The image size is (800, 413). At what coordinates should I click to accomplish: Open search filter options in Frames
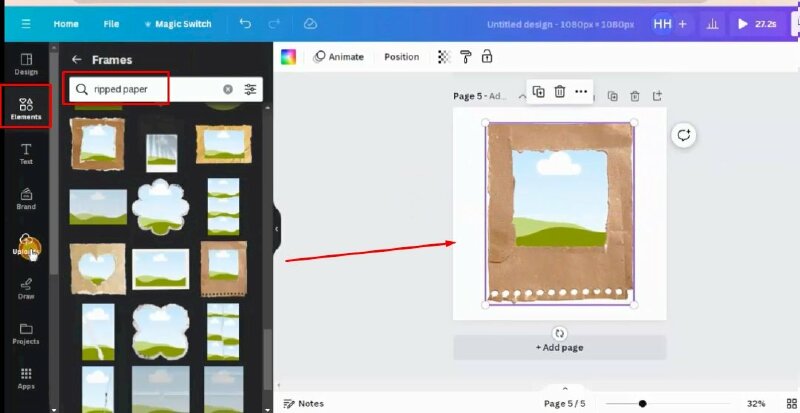(x=250, y=89)
